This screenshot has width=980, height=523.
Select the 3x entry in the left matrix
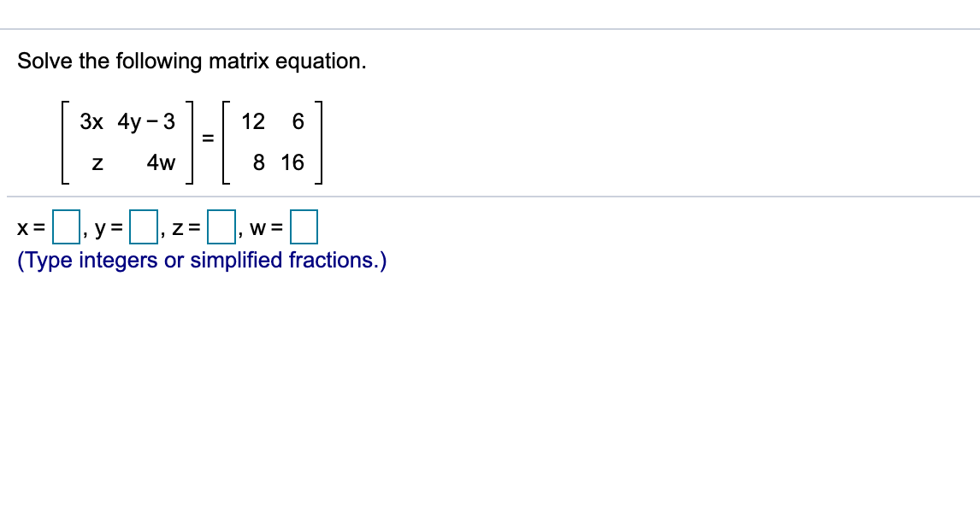click(x=91, y=120)
